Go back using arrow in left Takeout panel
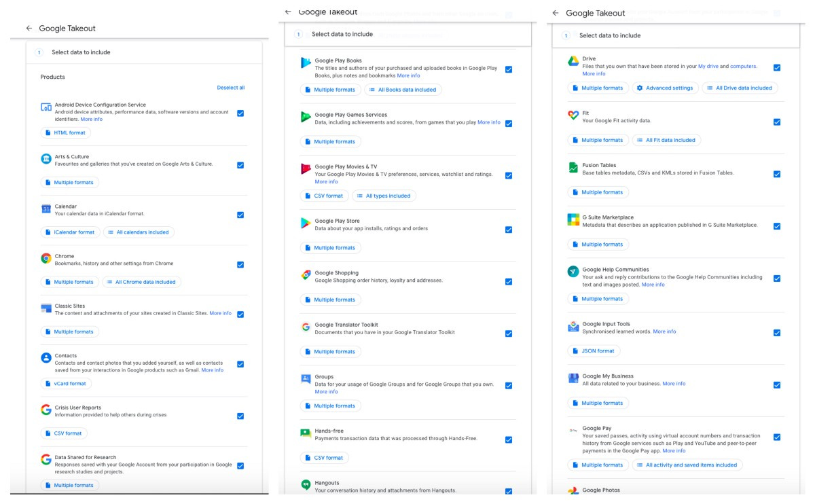The image size is (815, 504). 29,28
